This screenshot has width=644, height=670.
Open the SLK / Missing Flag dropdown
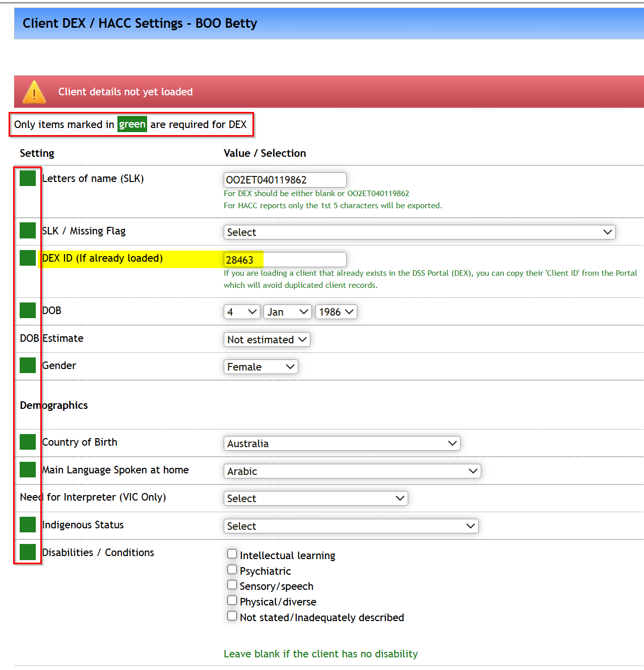[419, 232]
